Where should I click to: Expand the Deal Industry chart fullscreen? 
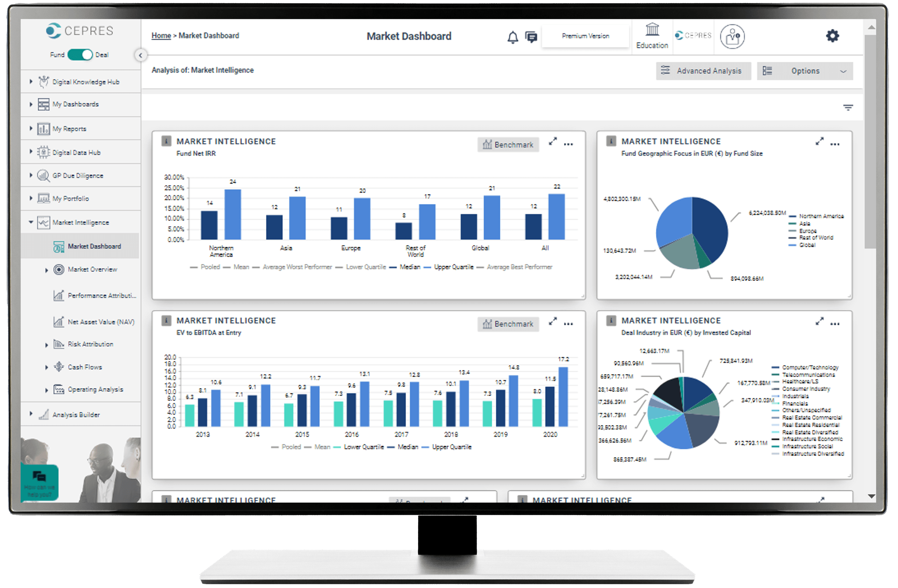(x=820, y=321)
